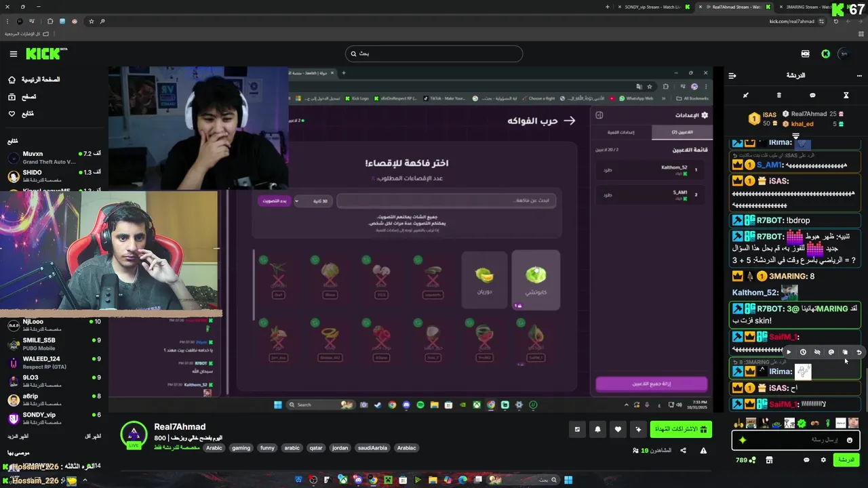Bookmark page with the star icon
The image size is (868, 488).
click(92, 21)
